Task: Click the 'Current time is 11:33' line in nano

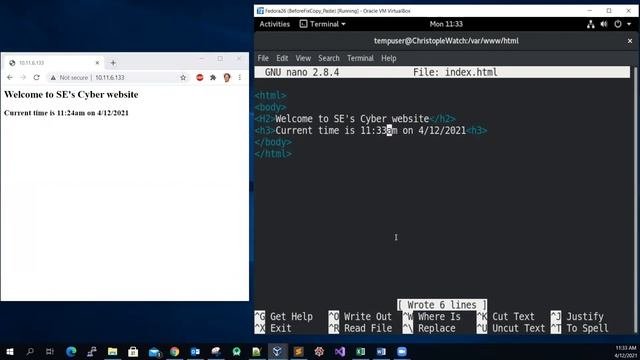Action: [x=371, y=131]
